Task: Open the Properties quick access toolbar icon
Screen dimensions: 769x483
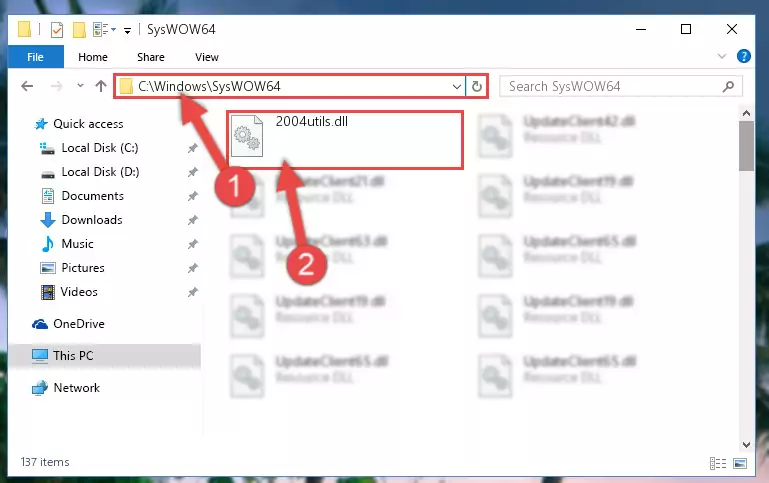Action: tap(57, 30)
